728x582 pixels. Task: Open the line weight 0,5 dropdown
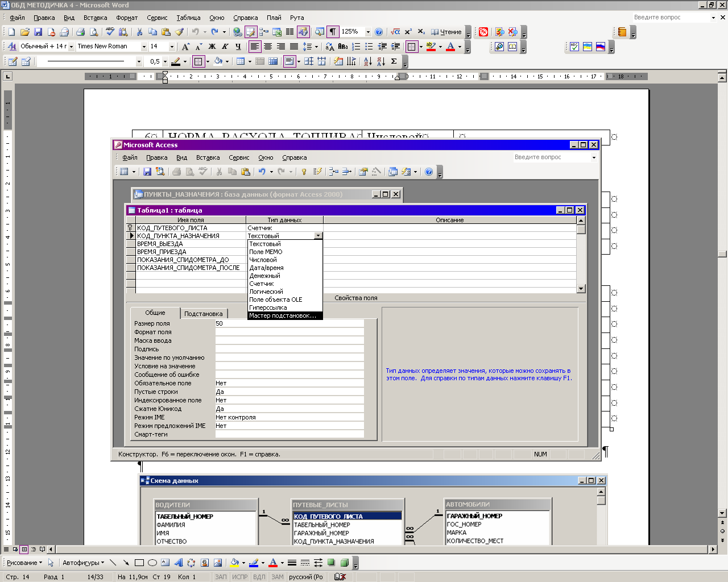tap(165, 61)
